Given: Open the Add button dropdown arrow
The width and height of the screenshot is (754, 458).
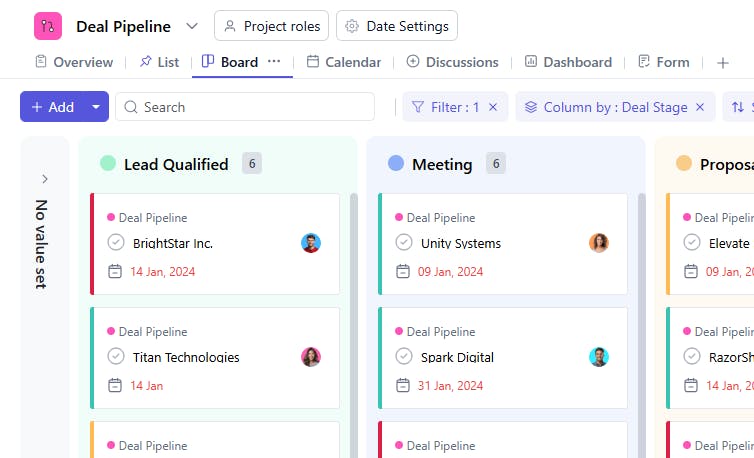Looking at the screenshot, I should tap(96, 107).
